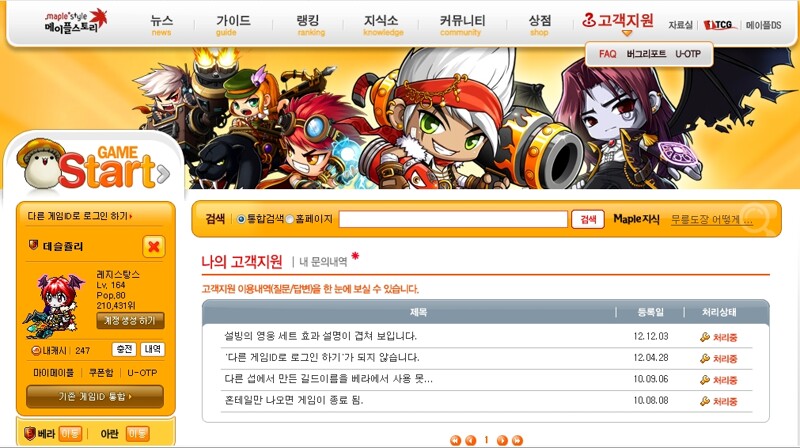Screen dimensions: 800x448
Task: Select the 홈페이지 radio button
Action: 289,219
